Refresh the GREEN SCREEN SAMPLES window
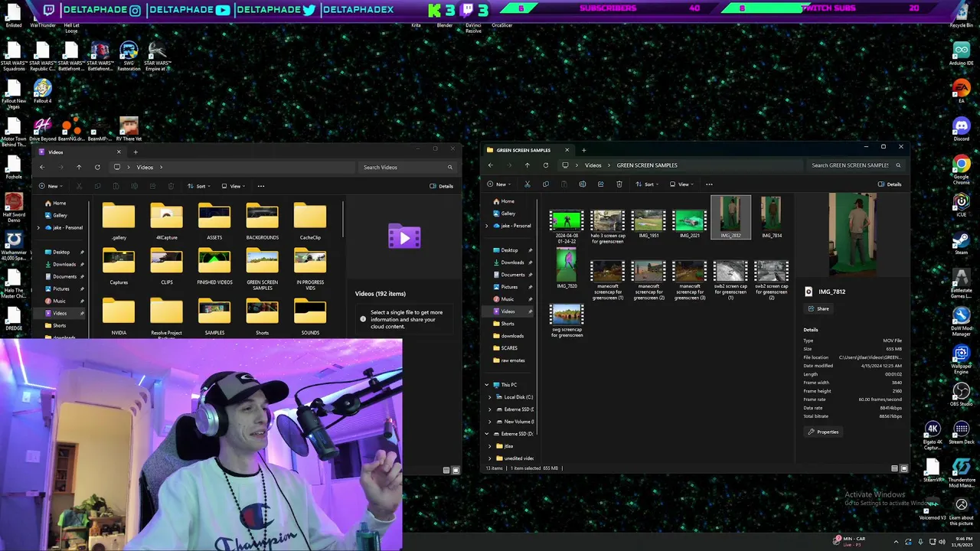 pyautogui.click(x=545, y=165)
